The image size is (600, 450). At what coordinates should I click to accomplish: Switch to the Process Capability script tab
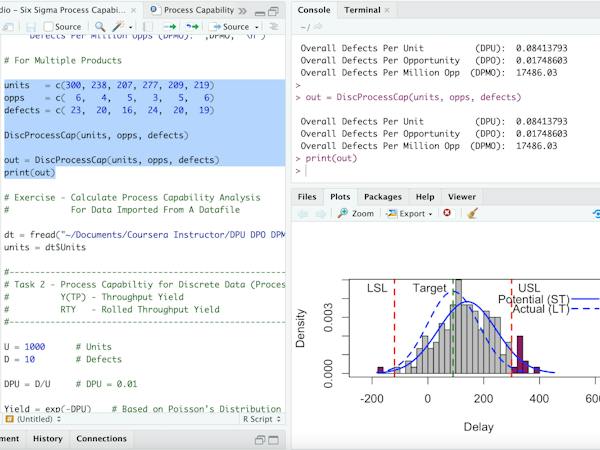pos(192,10)
